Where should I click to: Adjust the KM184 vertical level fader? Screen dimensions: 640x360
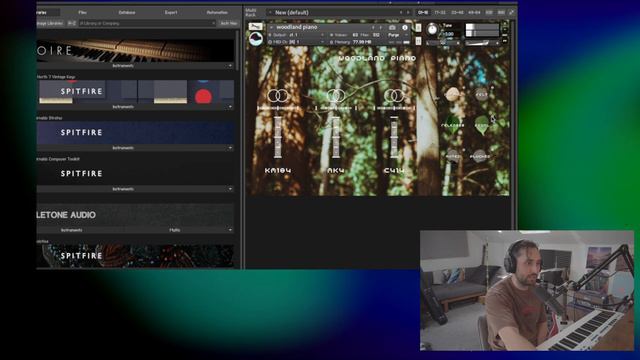point(278,137)
